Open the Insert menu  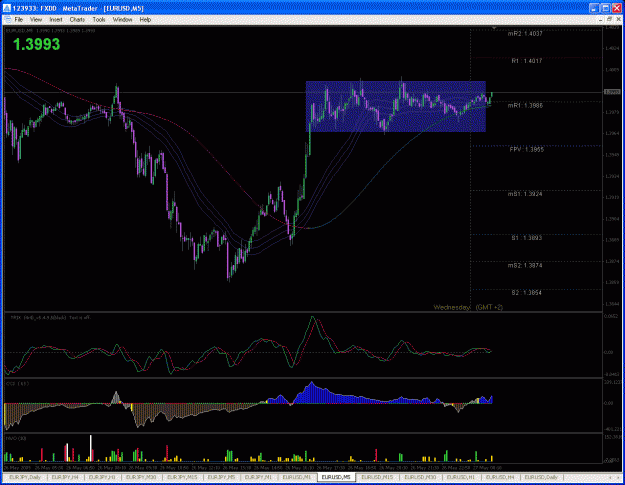[x=56, y=20]
